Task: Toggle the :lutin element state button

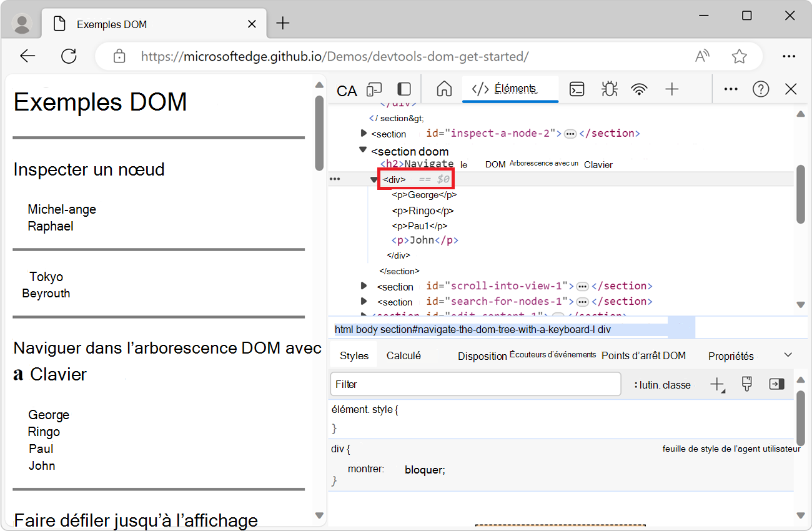Action: (646, 385)
